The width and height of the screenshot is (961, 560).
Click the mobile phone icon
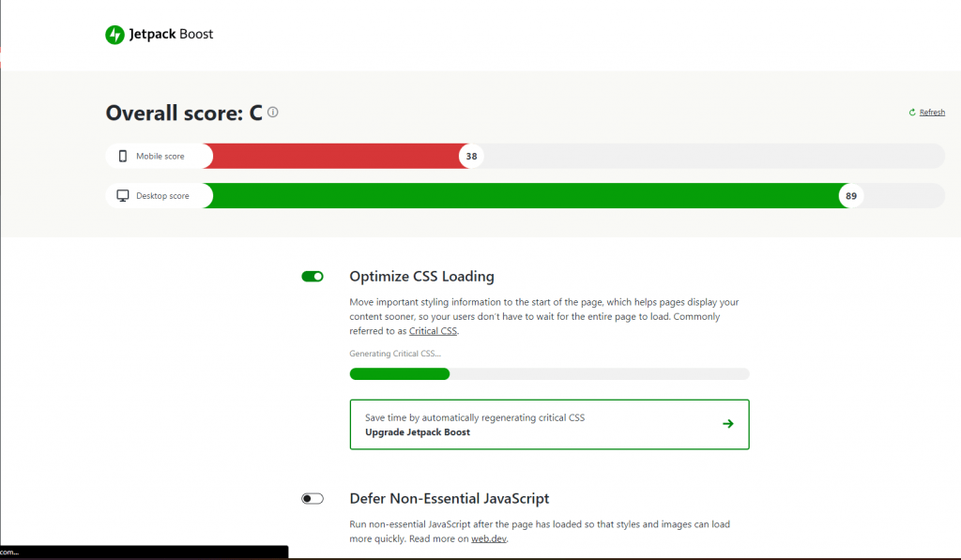pyautogui.click(x=123, y=157)
